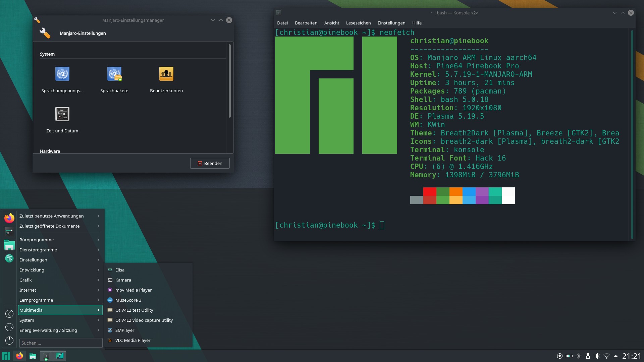Click the Manjaro application launcher button
Screen dimensions: 644x362
6,356
